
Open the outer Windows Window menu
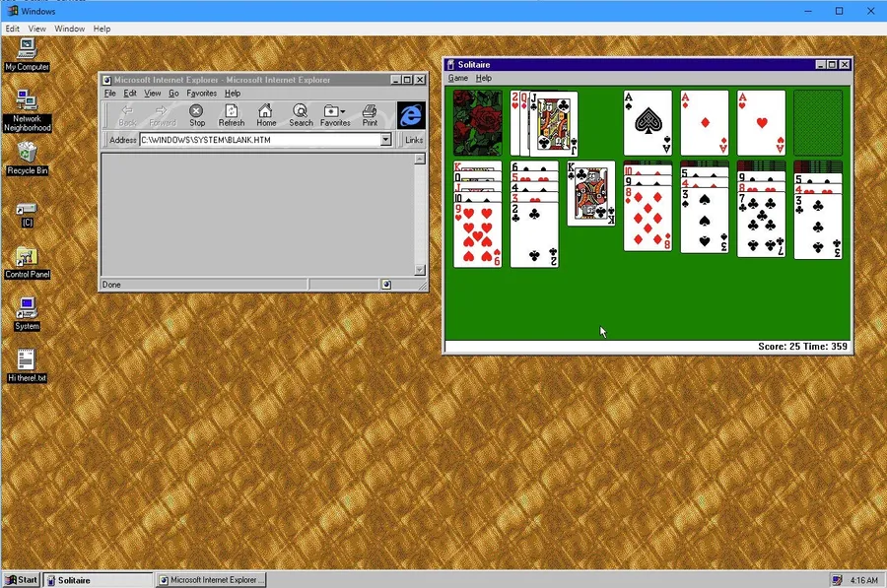pyautogui.click(x=70, y=29)
